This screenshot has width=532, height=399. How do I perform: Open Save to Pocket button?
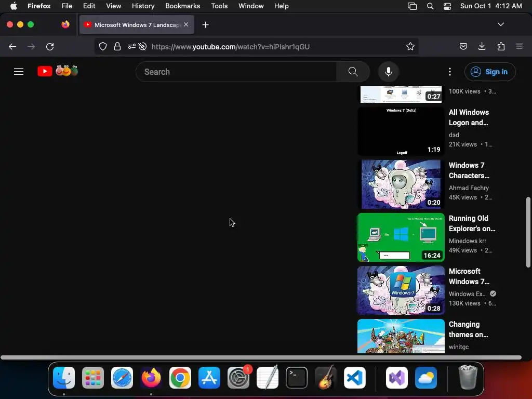[x=463, y=46]
